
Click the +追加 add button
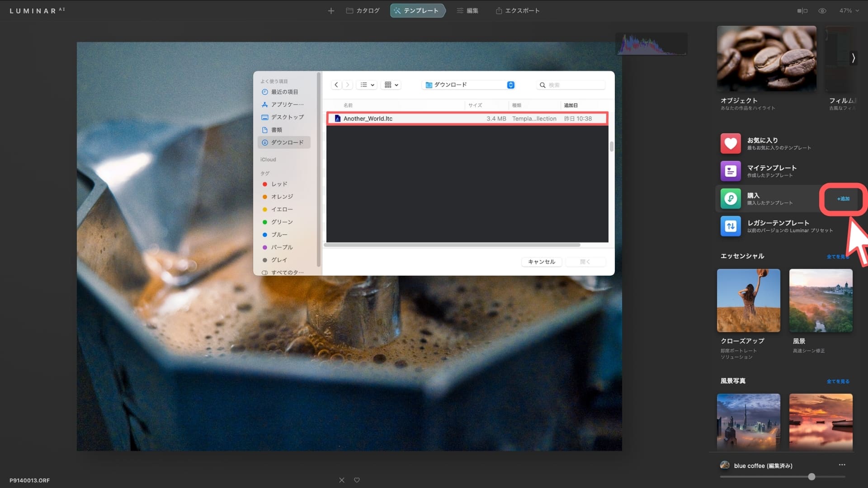(843, 199)
